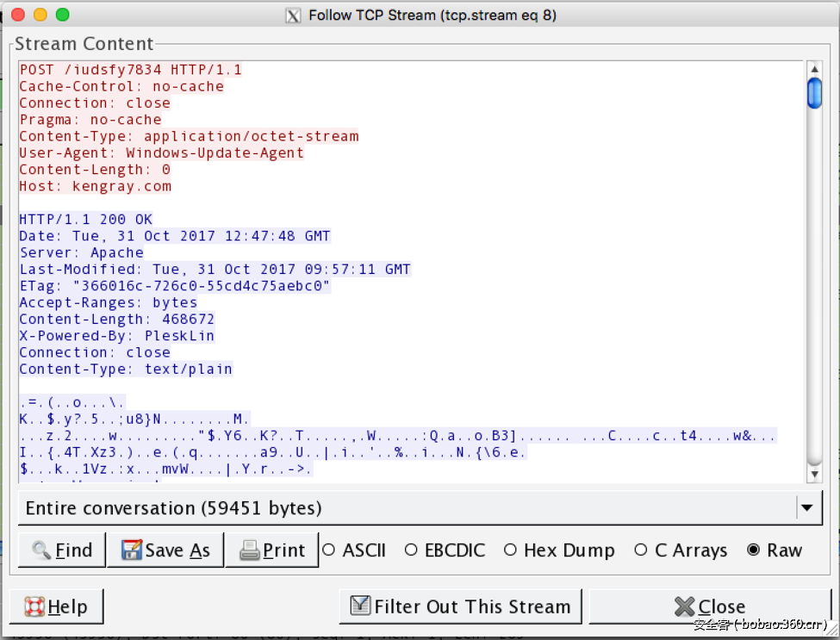Expand the Entire conversation dropdown
The width and height of the screenshot is (840, 640).
tap(806, 508)
